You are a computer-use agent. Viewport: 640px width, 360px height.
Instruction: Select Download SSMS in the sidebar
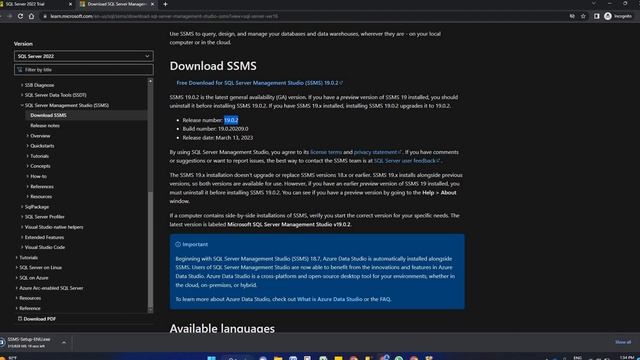(x=48, y=116)
